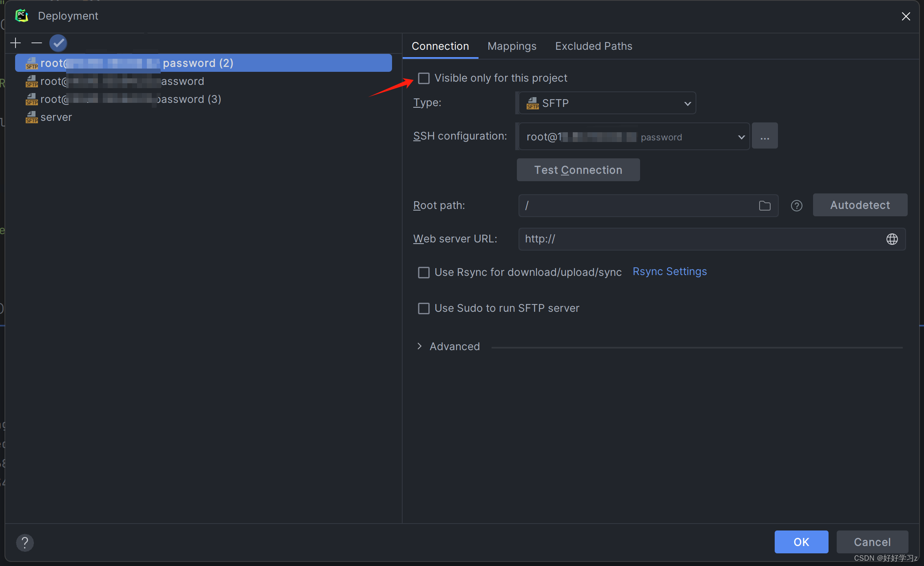924x566 pixels.
Task: Click the set as default checkmark icon
Action: (58, 43)
